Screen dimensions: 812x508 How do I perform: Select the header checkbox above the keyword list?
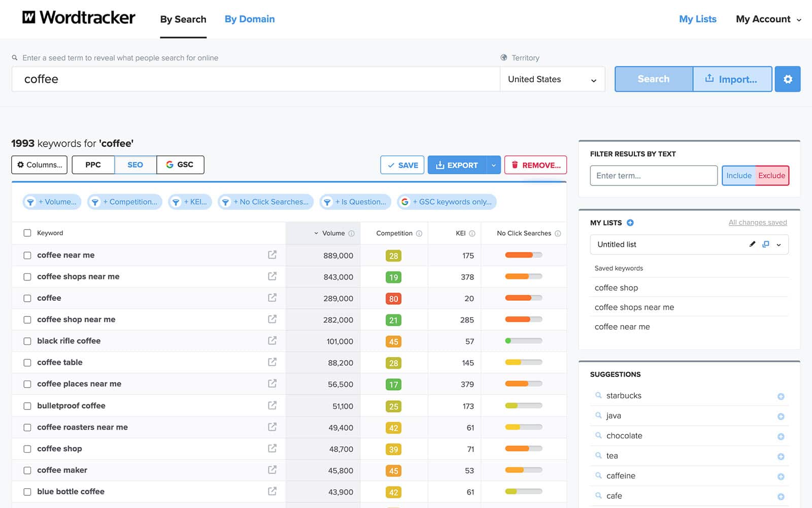[27, 233]
